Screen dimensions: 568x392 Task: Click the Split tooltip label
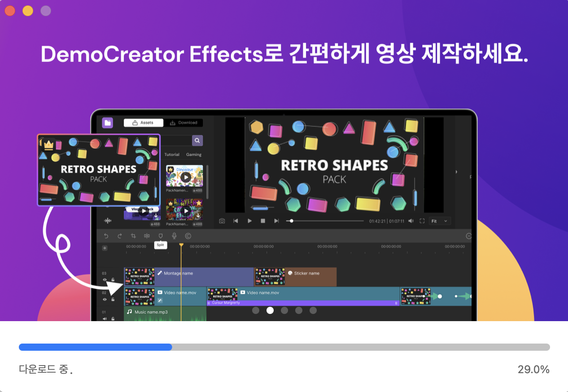point(161,245)
